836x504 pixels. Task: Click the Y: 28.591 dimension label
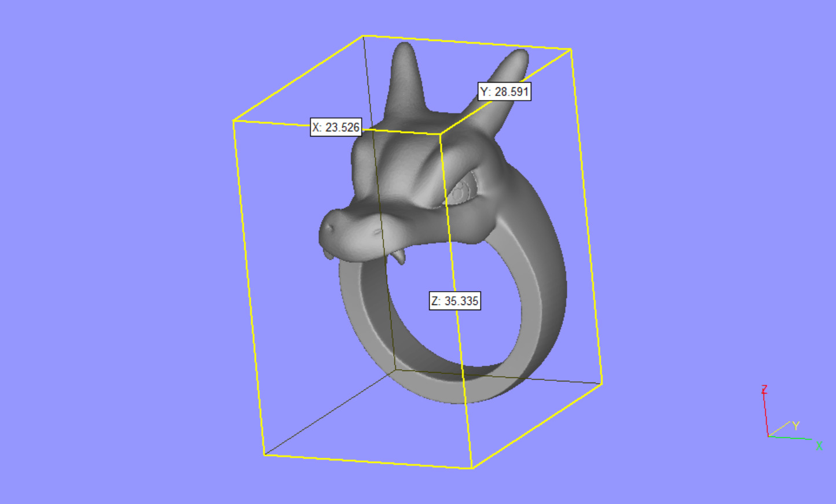pos(504,91)
